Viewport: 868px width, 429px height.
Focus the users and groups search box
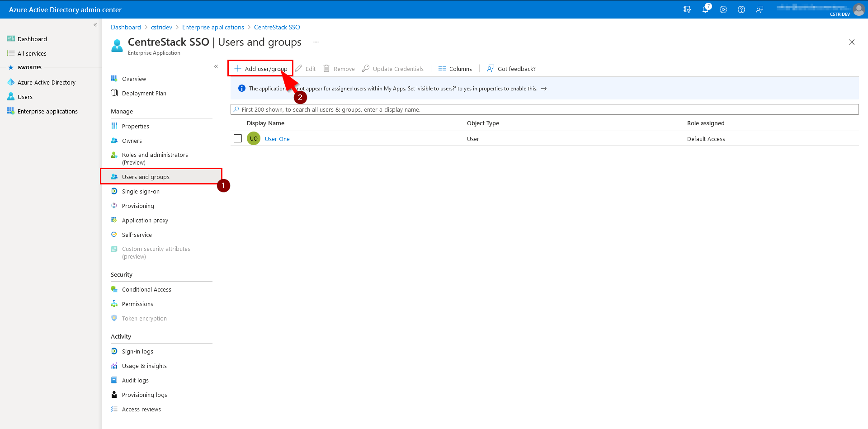coord(545,109)
